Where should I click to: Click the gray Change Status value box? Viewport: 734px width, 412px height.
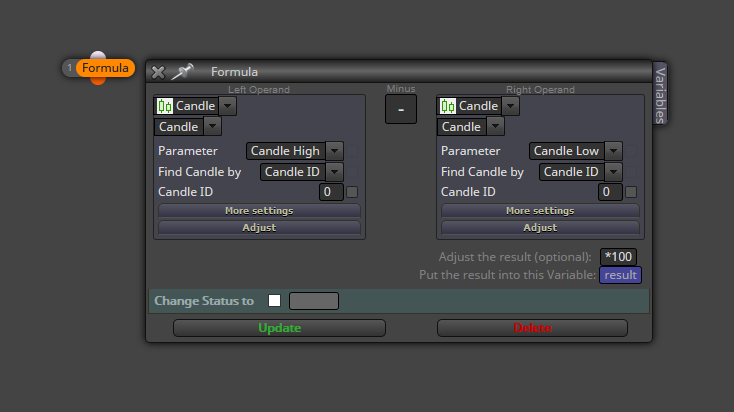point(314,301)
